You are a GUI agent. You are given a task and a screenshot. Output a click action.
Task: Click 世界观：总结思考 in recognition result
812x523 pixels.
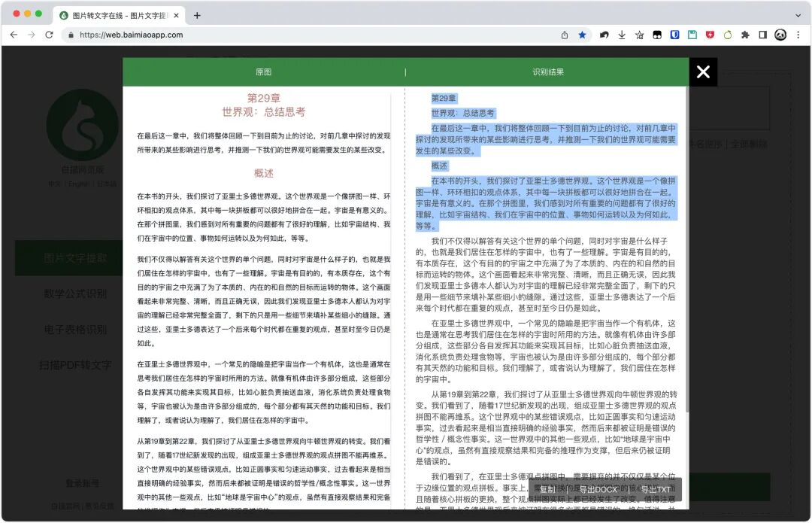(x=463, y=113)
